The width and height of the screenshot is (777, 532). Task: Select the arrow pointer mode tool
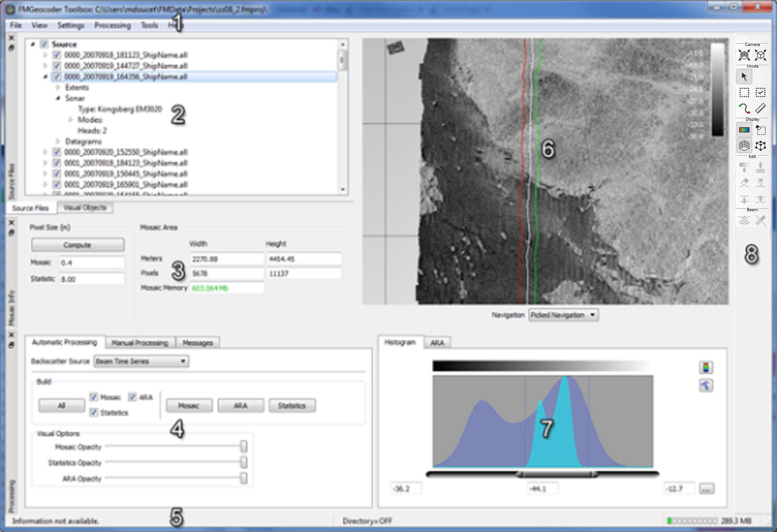744,77
